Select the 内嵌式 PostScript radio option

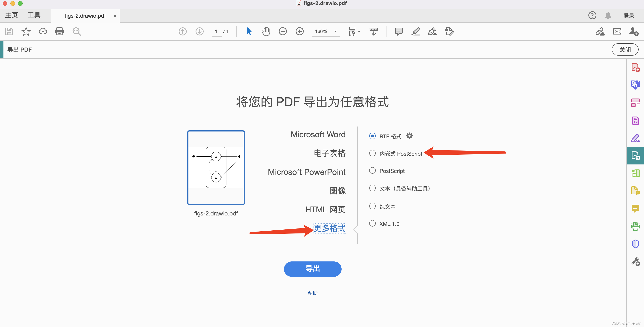coord(372,153)
